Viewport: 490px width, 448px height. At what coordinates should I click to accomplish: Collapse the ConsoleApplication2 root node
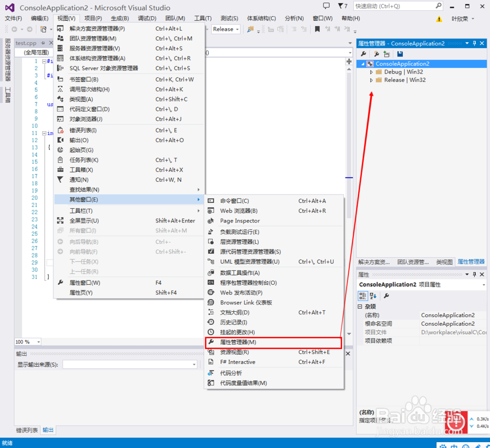point(363,64)
